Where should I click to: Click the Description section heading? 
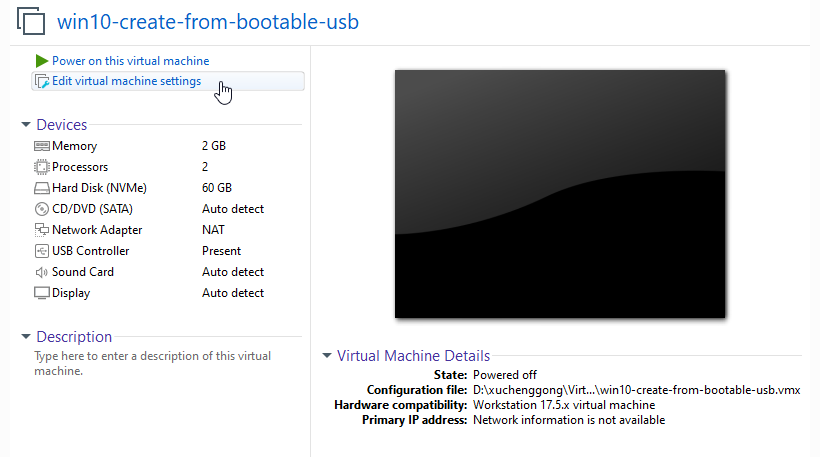coord(74,337)
